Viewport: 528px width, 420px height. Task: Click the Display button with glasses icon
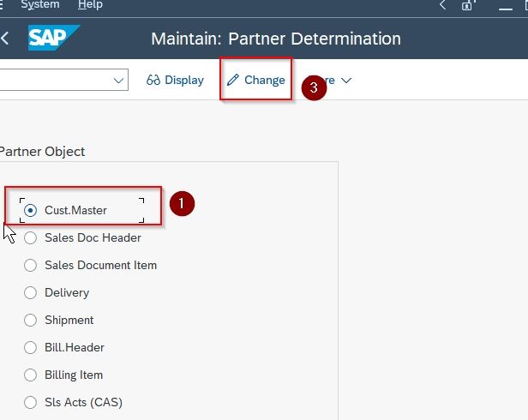click(x=175, y=80)
